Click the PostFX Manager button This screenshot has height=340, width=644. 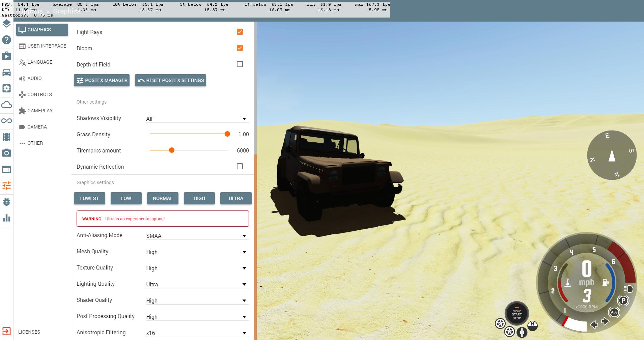[102, 80]
